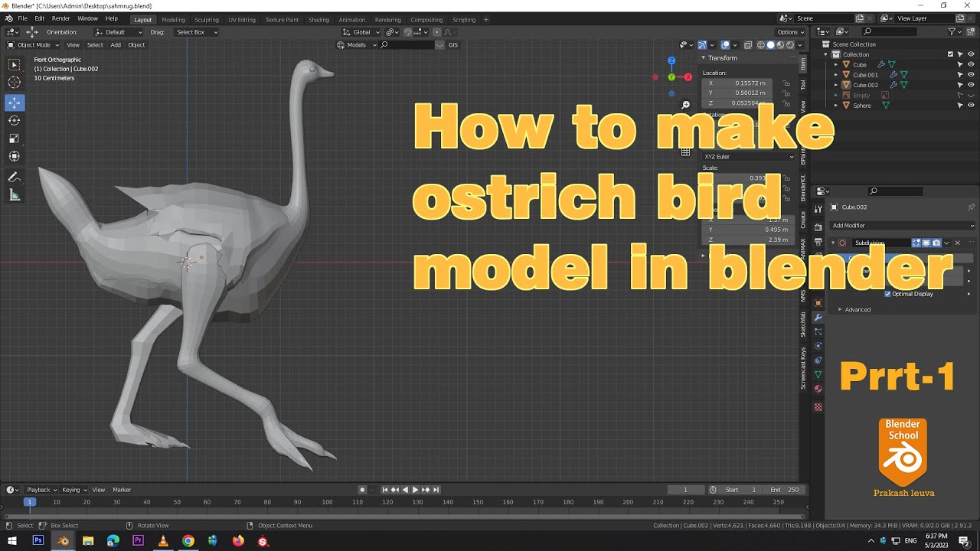Open the Add Modifier dropdown

903,226
